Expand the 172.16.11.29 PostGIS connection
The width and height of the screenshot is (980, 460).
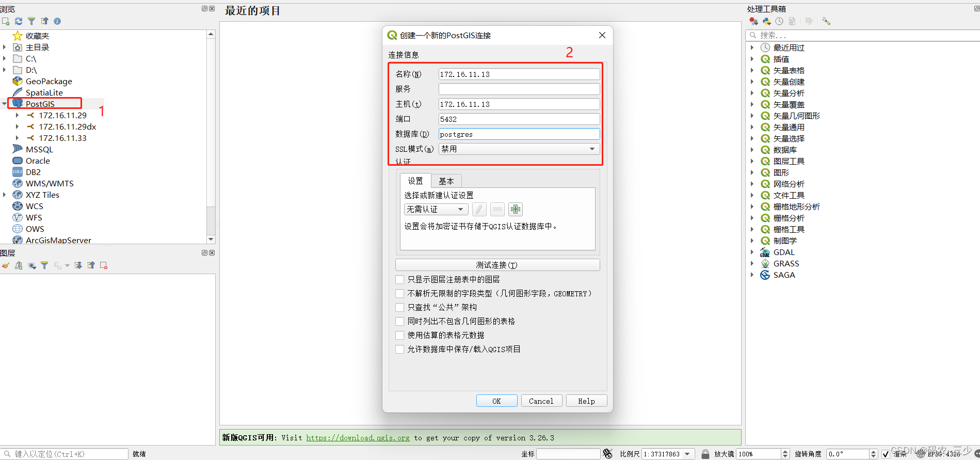tap(17, 115)
